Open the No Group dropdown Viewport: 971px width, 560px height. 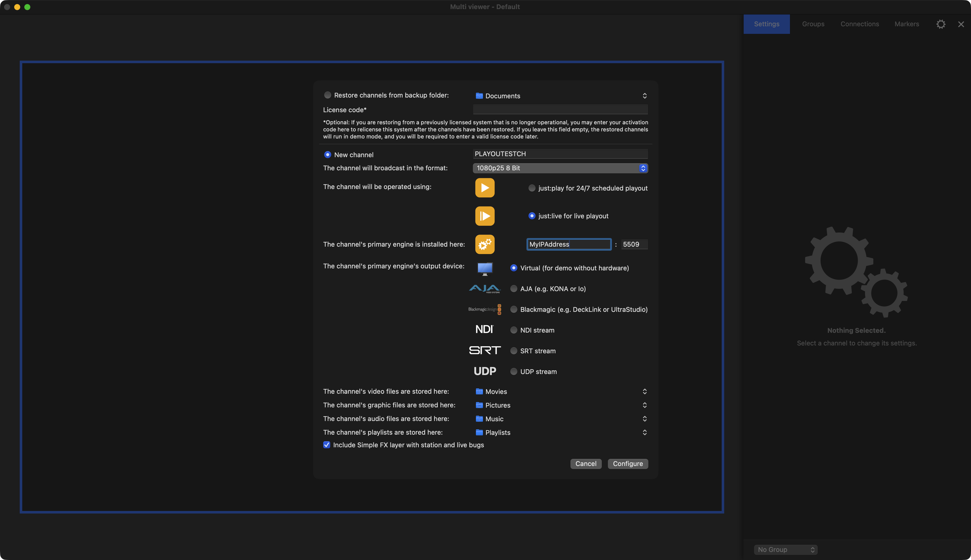tap(785, 550)
